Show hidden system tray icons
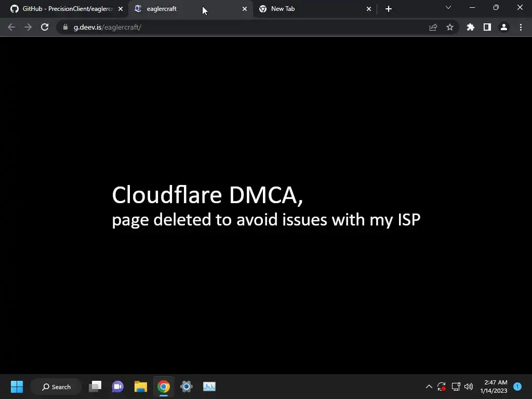This screenshot has width=532, height=399. coord(429,387)
